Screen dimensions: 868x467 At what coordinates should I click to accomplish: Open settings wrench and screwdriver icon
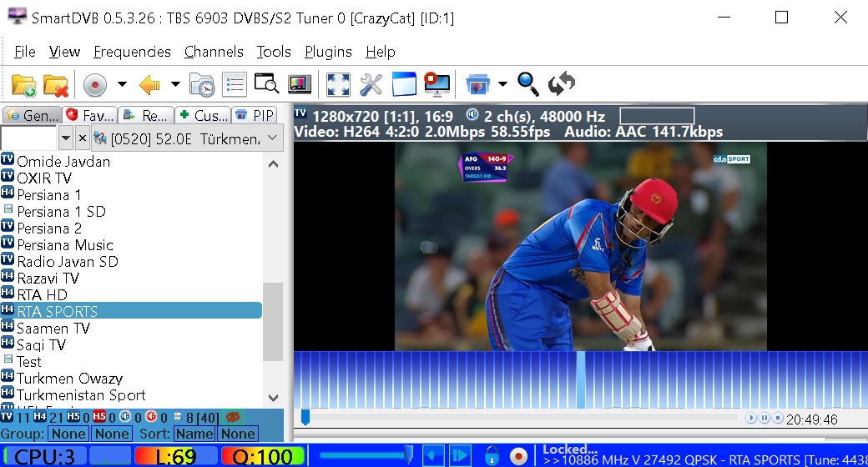coord(371,85)
